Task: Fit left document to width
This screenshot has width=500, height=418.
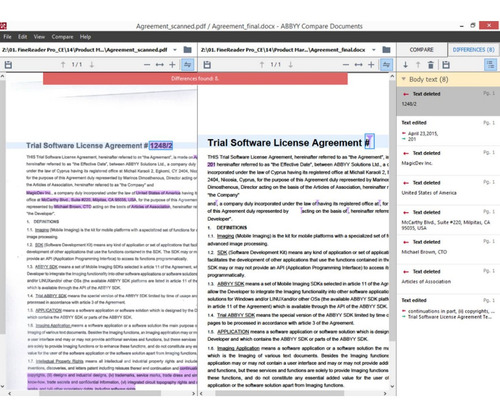Action: 160,65
